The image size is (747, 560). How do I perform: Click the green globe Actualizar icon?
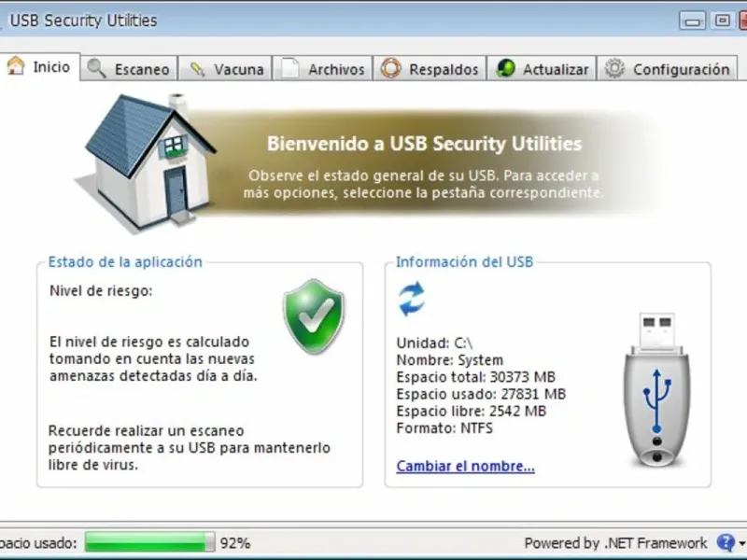tap(505, 68)
